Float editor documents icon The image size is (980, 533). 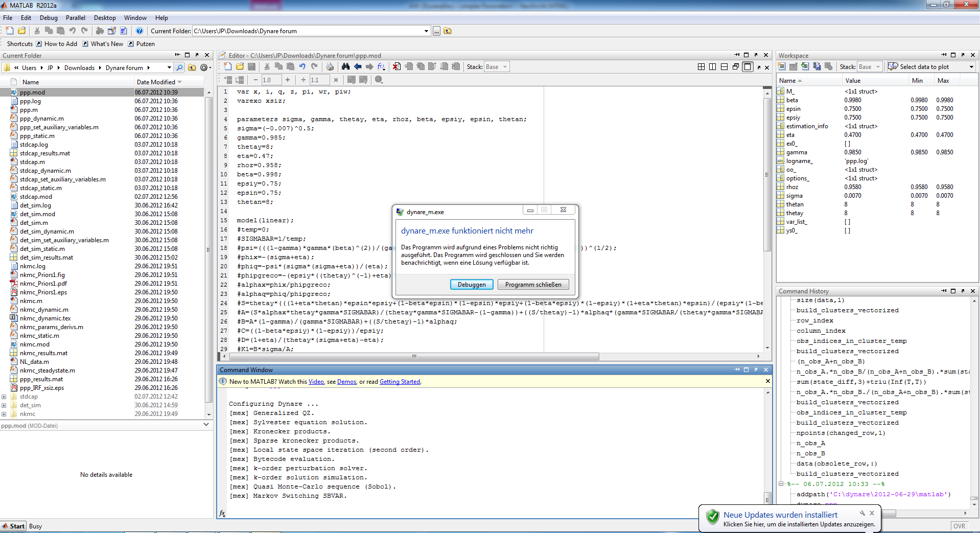click(x=736, y=67)
